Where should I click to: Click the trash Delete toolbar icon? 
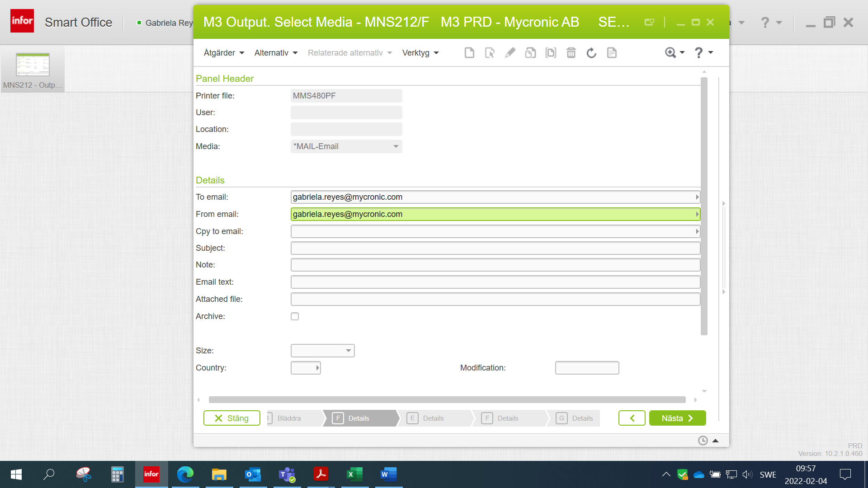coord(571,53)
